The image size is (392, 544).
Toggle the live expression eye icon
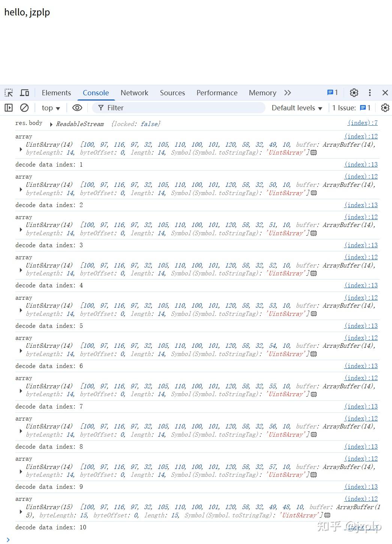77,108
